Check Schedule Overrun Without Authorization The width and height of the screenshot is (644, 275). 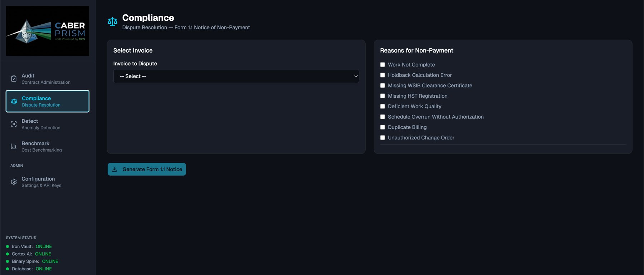(382, 117)
